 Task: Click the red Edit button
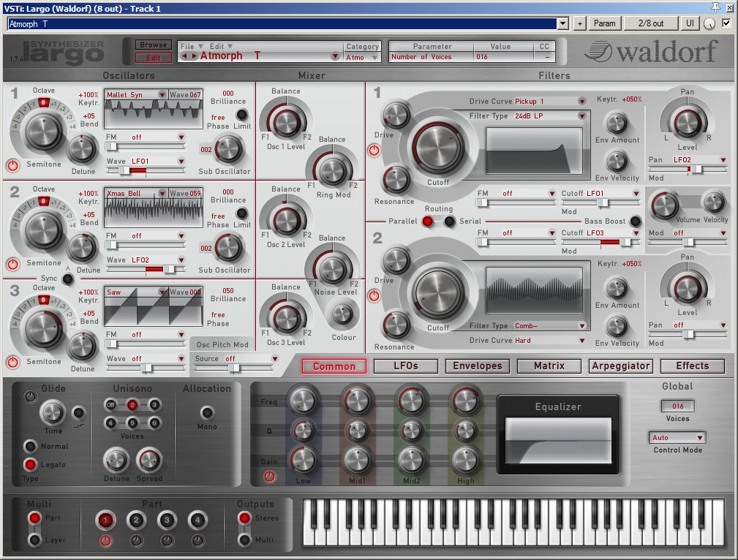tap(154, 58)
